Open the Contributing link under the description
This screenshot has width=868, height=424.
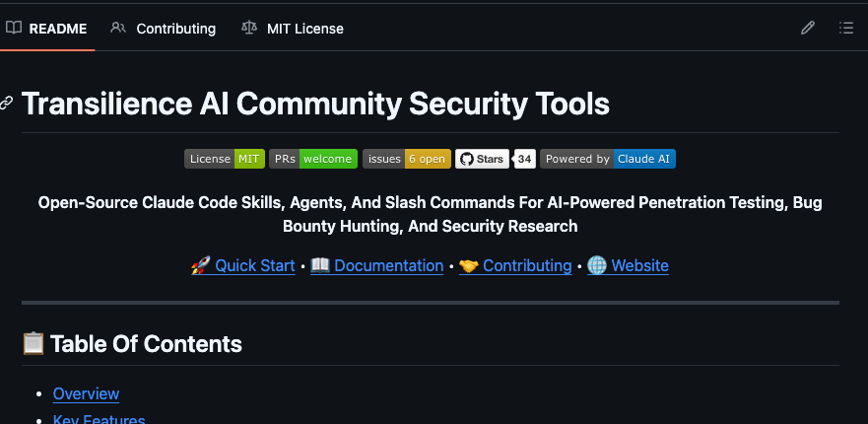pos(515,266)
